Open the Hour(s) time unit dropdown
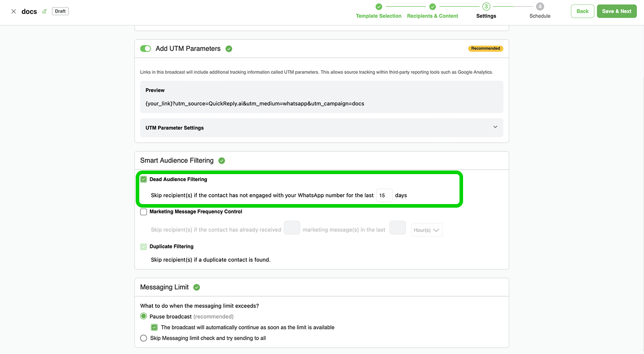Image resolution: width=644 pixels, height=354 pixels. coord(426,230)
